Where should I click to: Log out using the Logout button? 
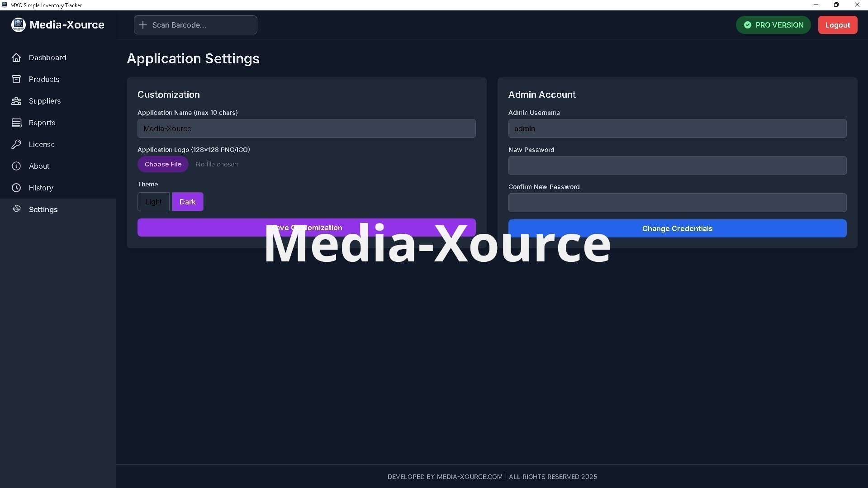(x=837, y=25)
